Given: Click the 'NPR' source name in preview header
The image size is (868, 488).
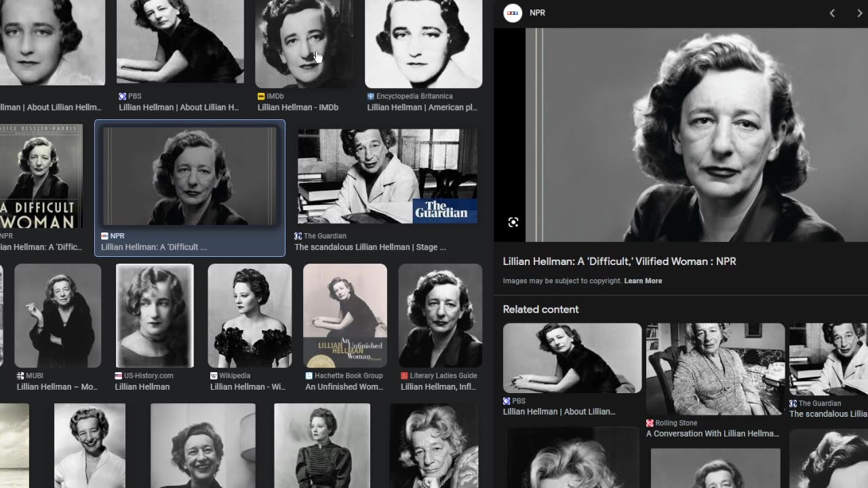Looking at the screenshot, I should click(537, 13).
